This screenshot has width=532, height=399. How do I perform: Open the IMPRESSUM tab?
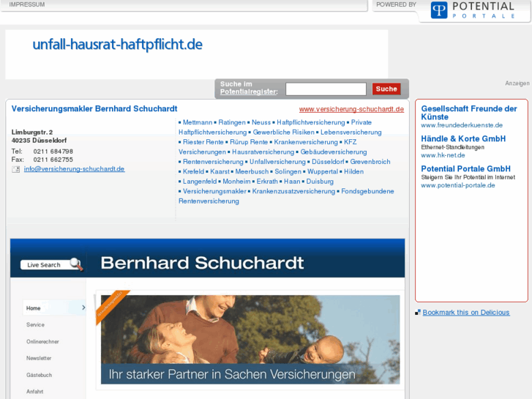pos(27,4)
